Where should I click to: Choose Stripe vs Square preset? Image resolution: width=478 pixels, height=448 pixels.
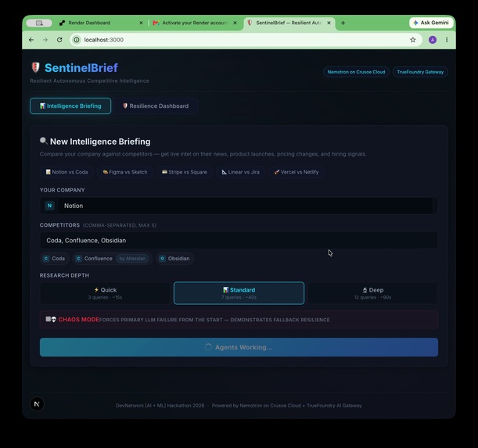(x=185, y=172)
